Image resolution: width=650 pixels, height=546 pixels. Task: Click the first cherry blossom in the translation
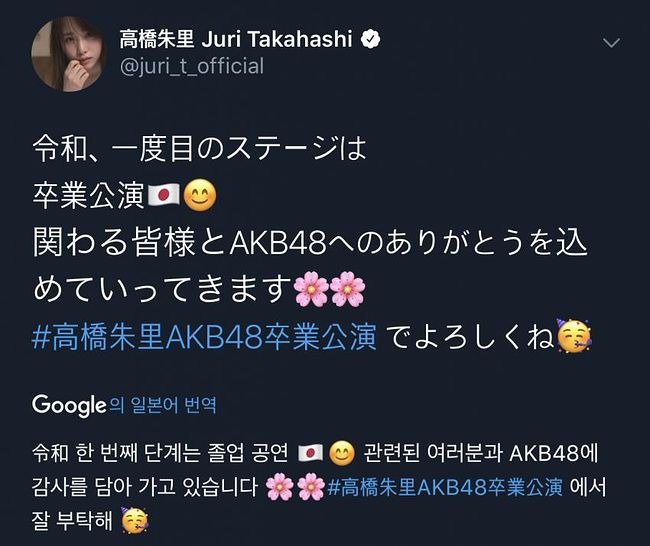click(x=279, y=487)
